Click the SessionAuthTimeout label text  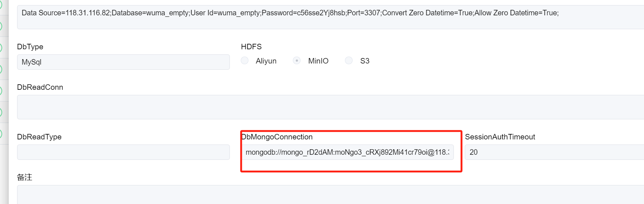500,137
